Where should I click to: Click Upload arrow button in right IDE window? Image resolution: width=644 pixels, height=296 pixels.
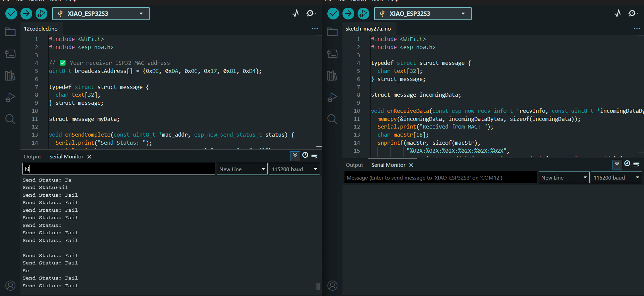[348, 13]
